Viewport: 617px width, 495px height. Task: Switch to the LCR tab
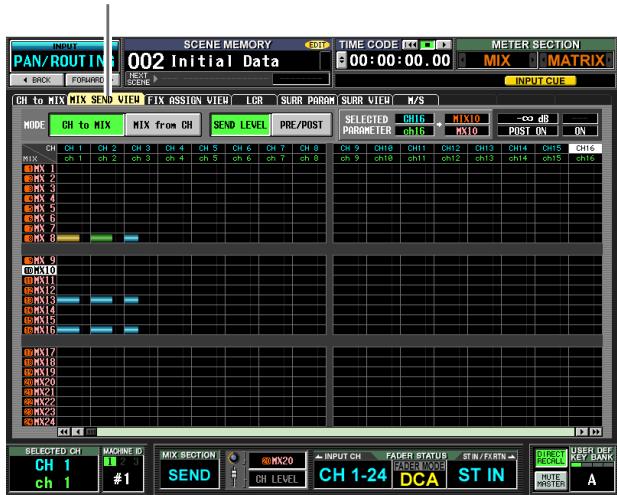(254, 100)
